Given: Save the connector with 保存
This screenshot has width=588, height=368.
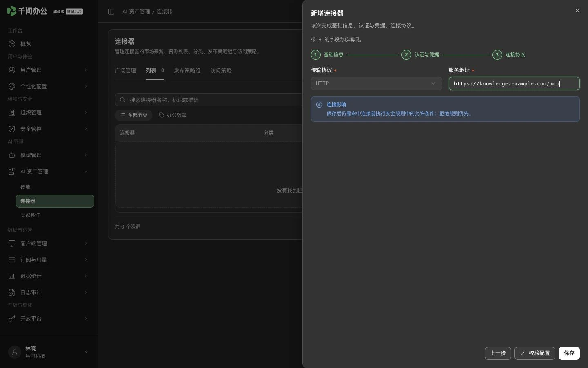Looking at the screenshot, I should pos(569,353).
